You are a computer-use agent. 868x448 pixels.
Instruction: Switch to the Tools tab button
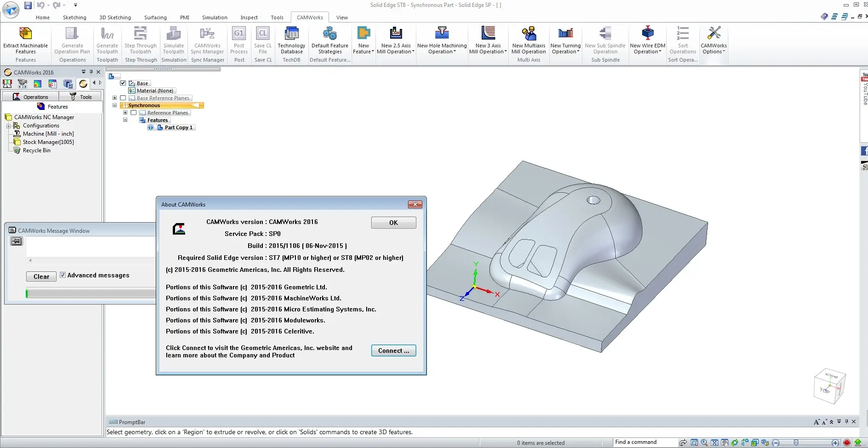coord(81,97)
